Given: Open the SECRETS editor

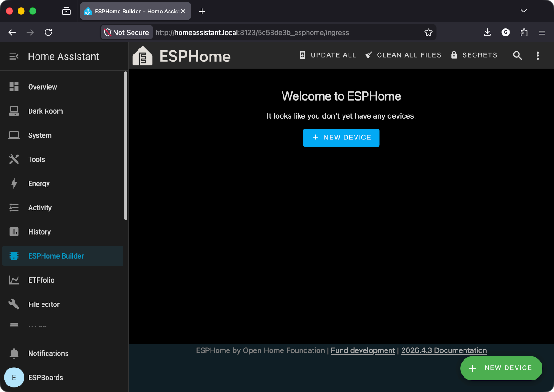Looking at the screenshot, I should pyautogui.click(x=474, y=55).
